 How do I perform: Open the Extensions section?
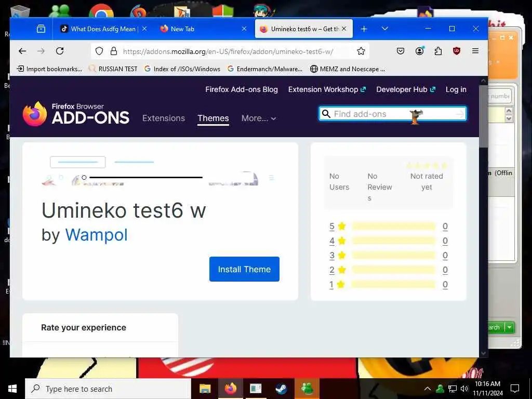(x=164, y=118)
